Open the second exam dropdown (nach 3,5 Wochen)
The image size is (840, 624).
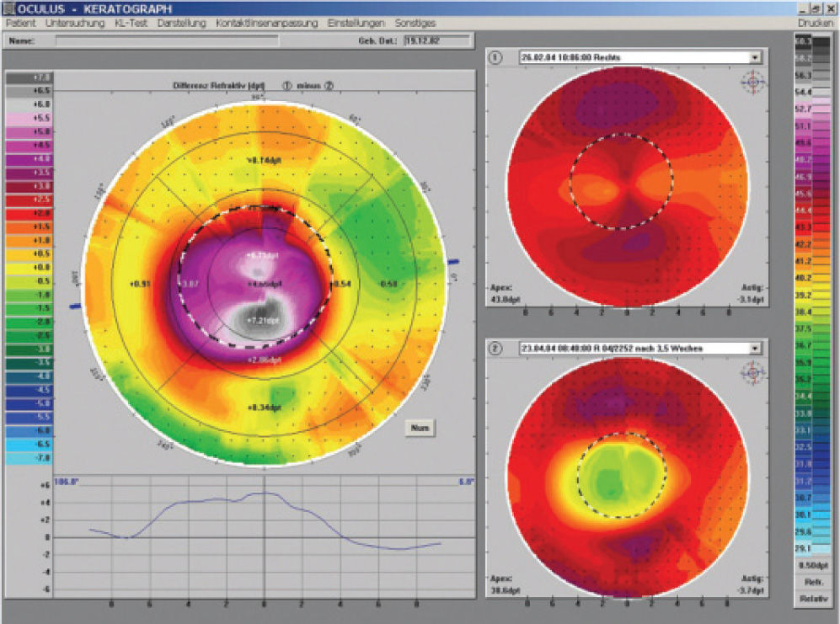[x=754, y=348]
